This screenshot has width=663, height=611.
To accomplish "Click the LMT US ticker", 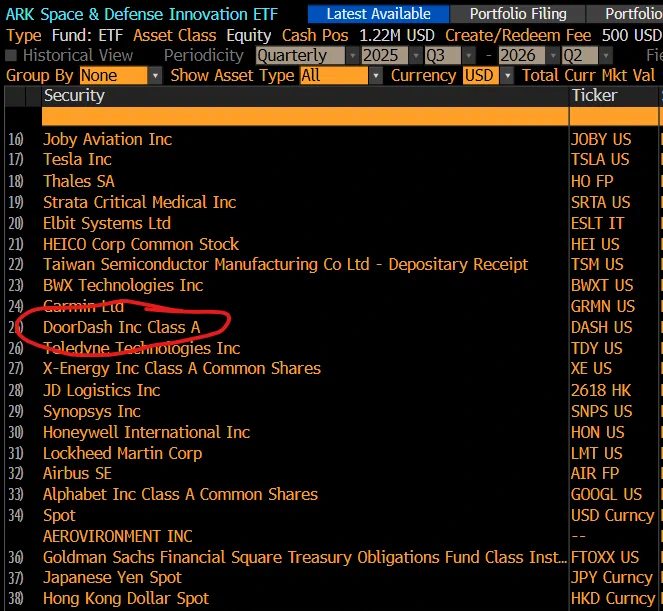I will [597, 453].
